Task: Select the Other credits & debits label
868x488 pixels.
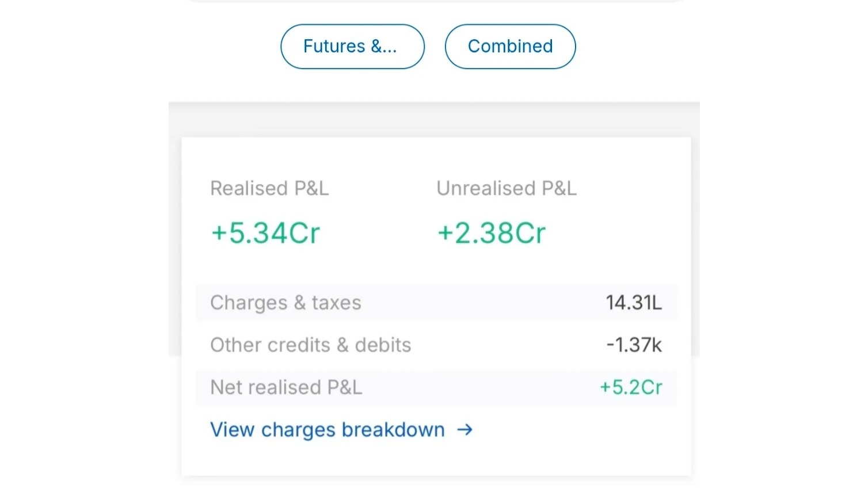Action: click(x=311, y=345)
